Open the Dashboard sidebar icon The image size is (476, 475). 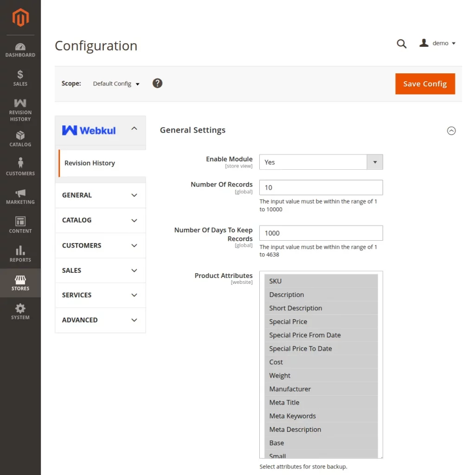pos(20,50)
